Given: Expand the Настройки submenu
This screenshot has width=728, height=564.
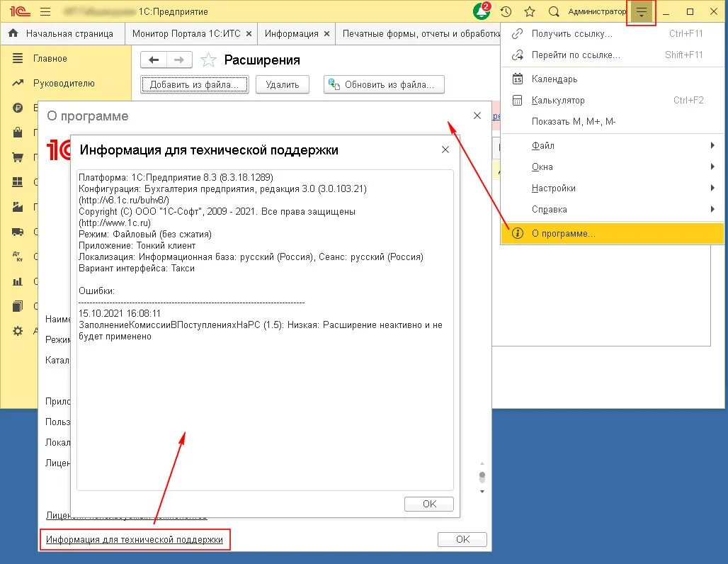Looking at the screenshot, I should pos(613,188).
